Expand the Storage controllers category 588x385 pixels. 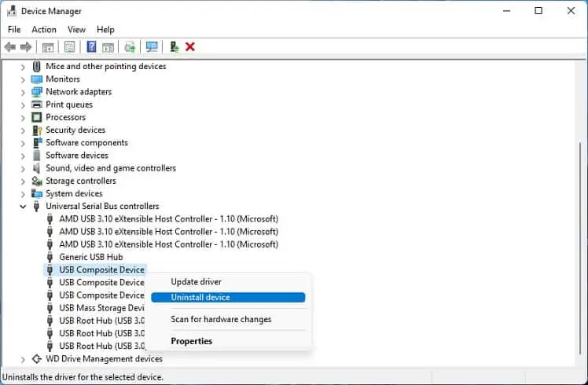click(x=23, y=181)
